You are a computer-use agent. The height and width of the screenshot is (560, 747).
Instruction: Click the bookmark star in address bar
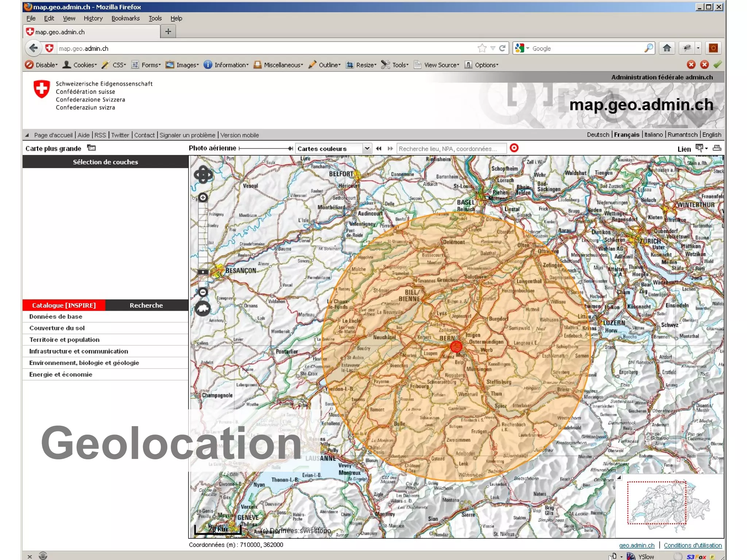(482, 48)
